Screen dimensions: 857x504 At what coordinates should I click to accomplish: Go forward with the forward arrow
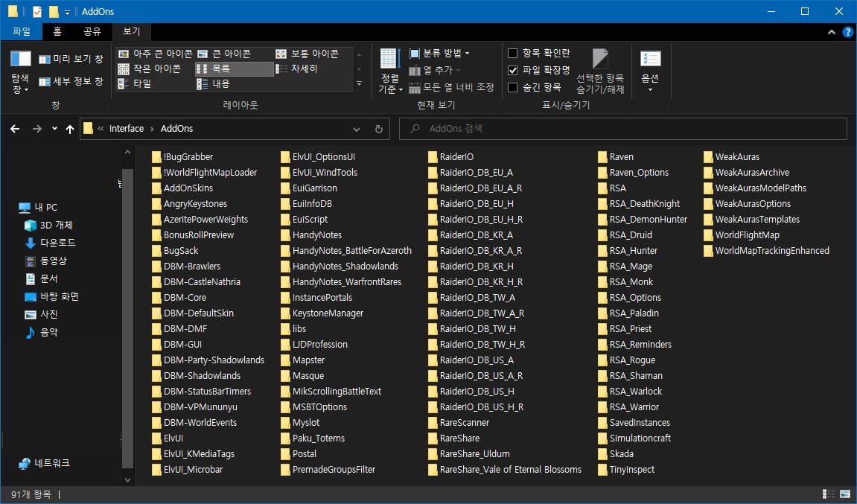(x=36, y=129)
